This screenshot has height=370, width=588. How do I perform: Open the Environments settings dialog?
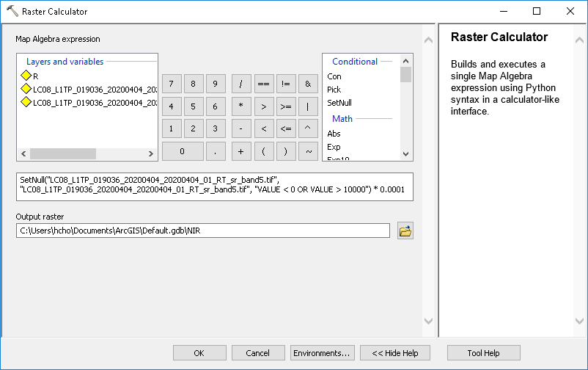click(323, 353)
